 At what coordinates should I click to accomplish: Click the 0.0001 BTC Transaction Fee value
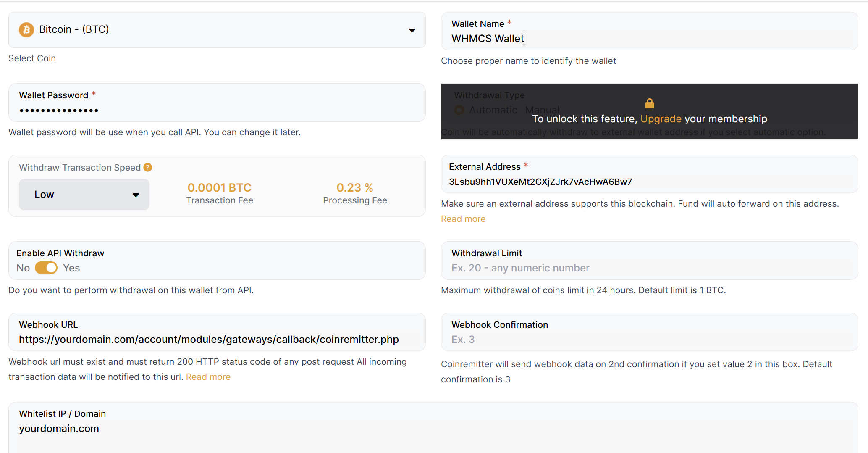pos(220,187)
